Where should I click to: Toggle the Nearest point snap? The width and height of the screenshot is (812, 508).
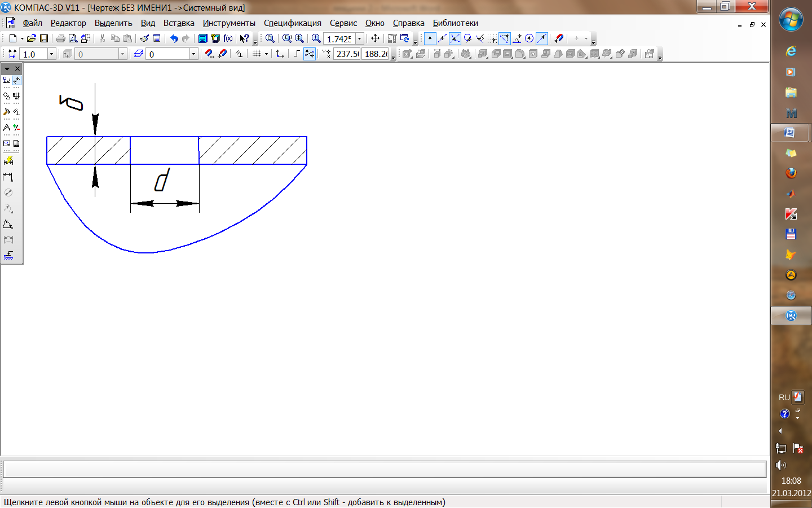430,38
